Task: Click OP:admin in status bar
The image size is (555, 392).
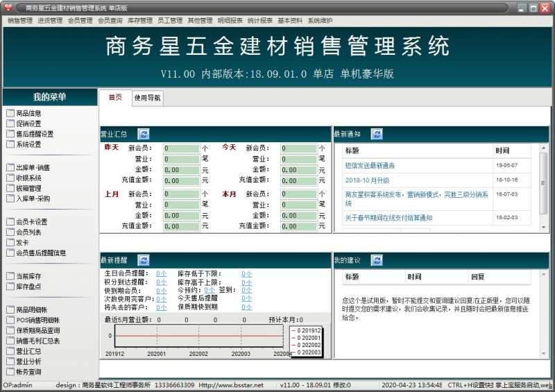Action: tap(18, 385)
